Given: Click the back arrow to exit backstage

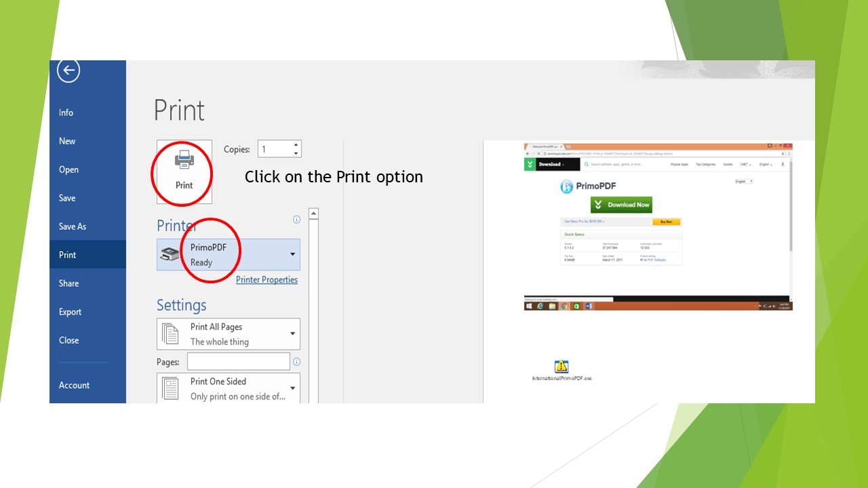Looking at the screenshot, I should pos(68,70).
